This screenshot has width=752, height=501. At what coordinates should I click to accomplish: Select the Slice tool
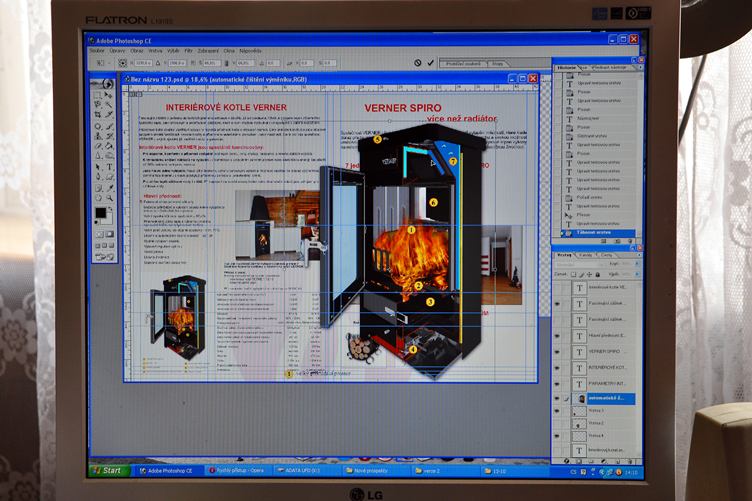(x=109, y=115)
